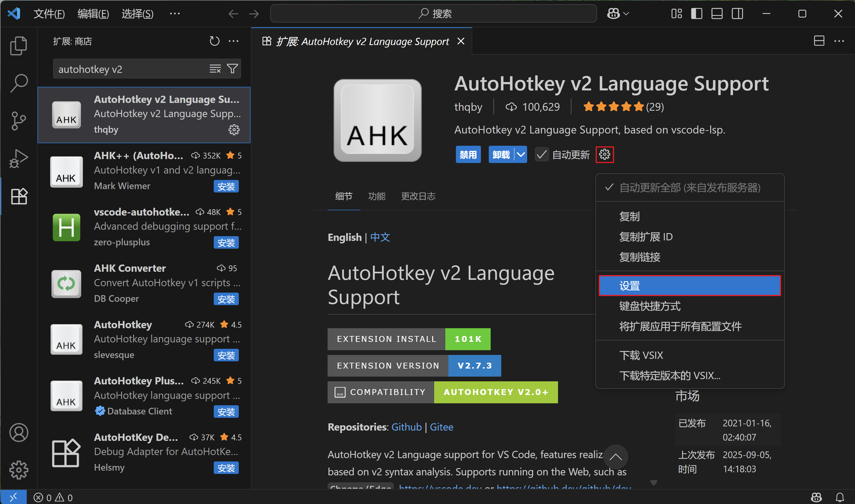The image size is (855, 504).
Task: Open the extensions filter options
Action: [232, 69]
